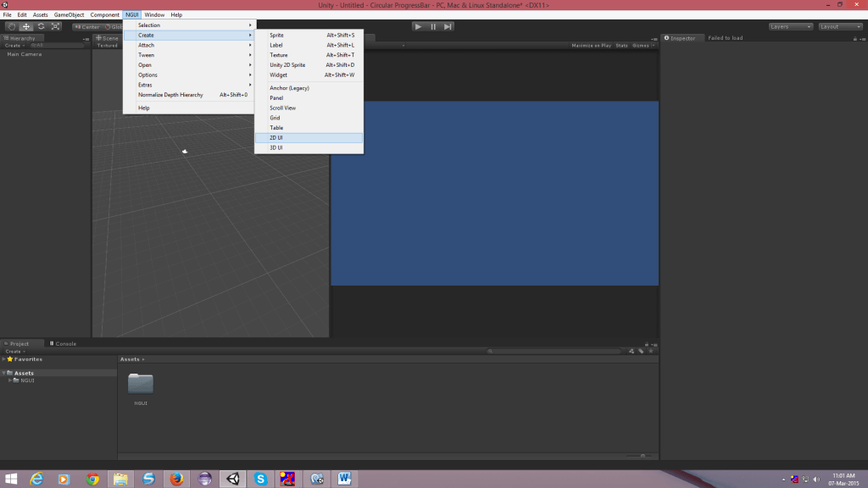Toggle Maximize on Play
868x488 pixels.
coord(591,46)
